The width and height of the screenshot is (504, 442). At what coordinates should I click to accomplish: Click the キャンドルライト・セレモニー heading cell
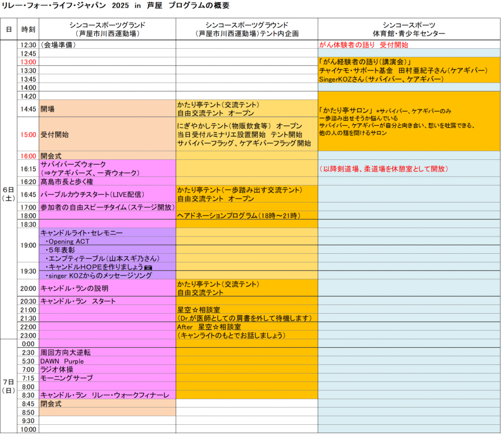tap(107, 233)
